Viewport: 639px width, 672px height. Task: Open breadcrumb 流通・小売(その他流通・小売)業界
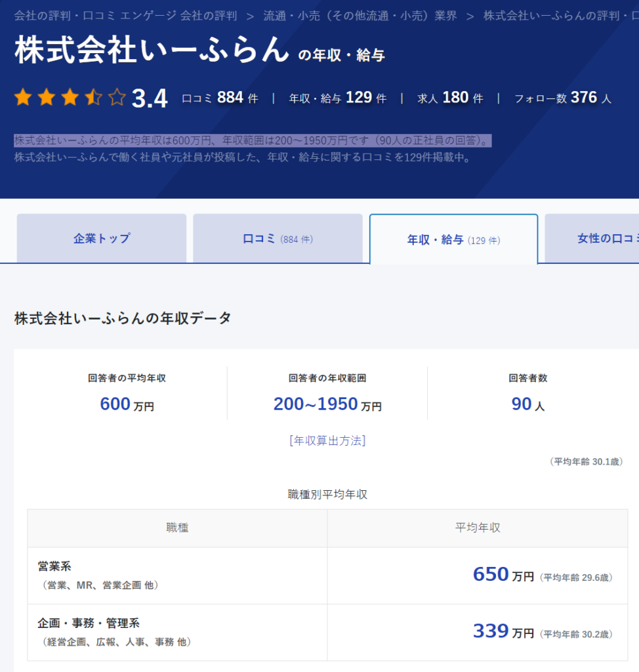click(x=360, y=16)
